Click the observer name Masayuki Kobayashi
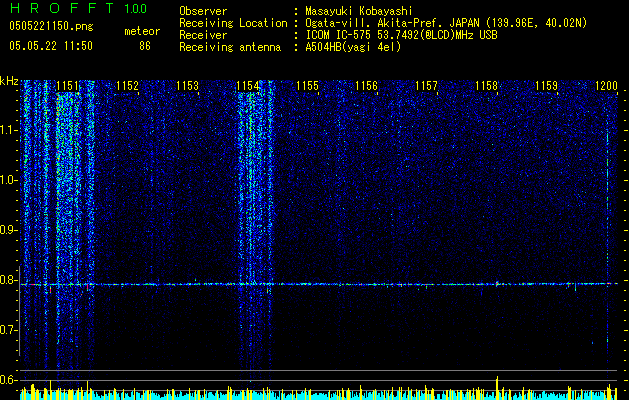629x400 pixels. [359, 11]
